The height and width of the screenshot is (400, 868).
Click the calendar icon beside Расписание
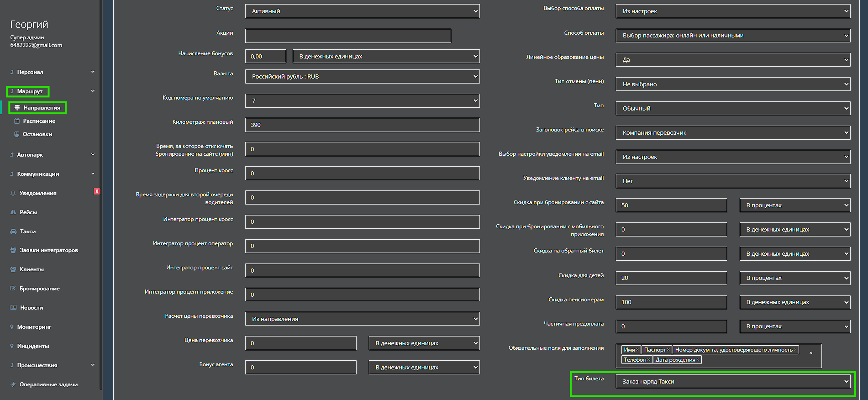point(17,121)
